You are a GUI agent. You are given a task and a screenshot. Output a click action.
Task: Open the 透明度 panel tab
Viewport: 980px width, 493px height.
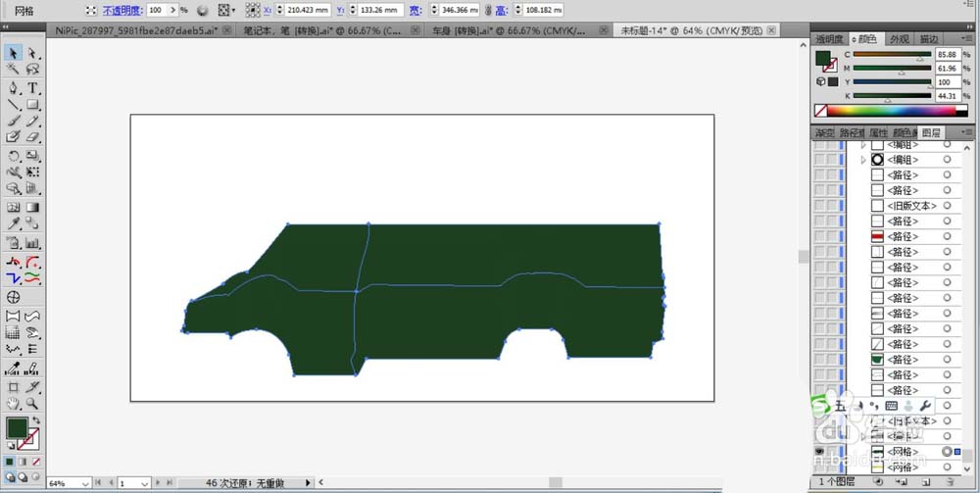click(x=829, y=39)
